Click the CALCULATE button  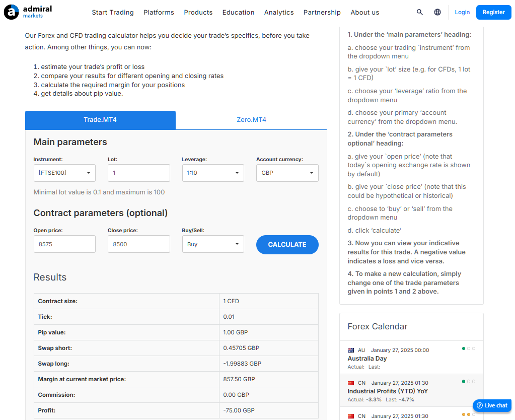(x=287, y=245)
